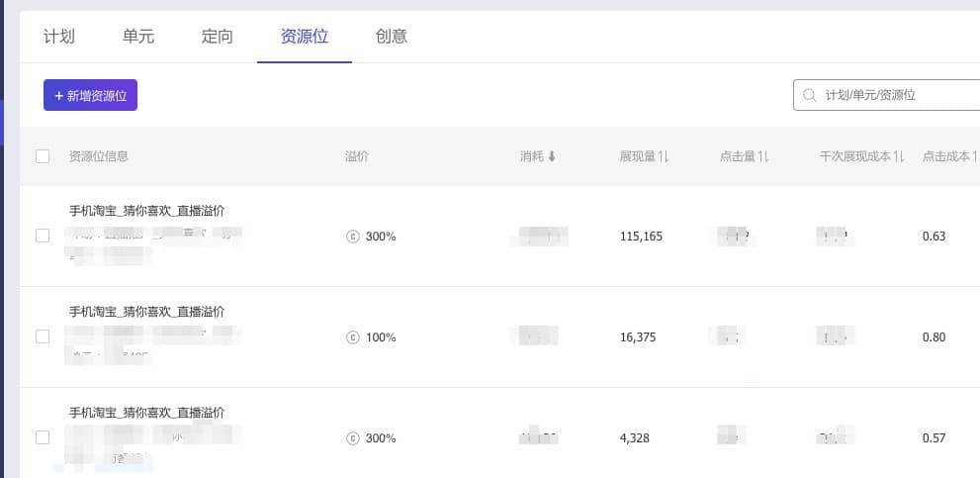This screenshot has width=980, height=478.
Task: Switch to the 计划 tab
Action: [x=59, y=37]
